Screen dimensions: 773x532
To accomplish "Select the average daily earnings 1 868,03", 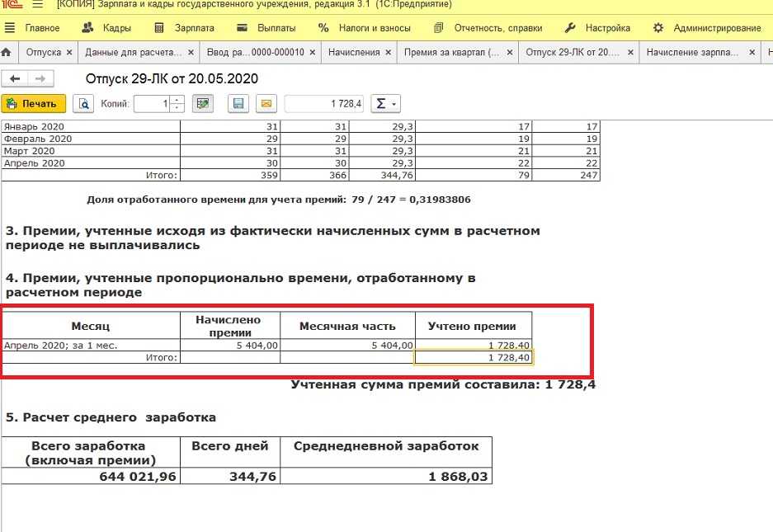I will pyautogui.click(x=386, y=476).
